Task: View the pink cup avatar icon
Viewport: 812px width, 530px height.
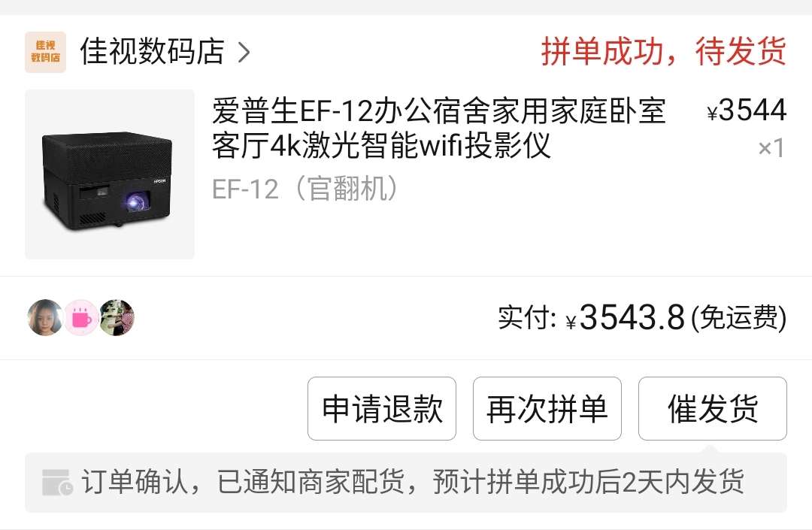Action: [81, 317]
